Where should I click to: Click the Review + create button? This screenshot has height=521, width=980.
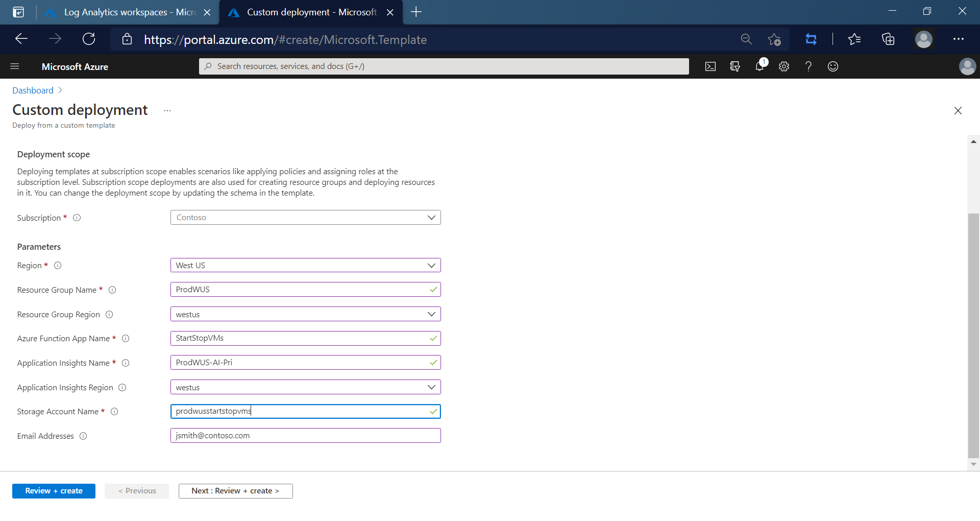(54, 490)
